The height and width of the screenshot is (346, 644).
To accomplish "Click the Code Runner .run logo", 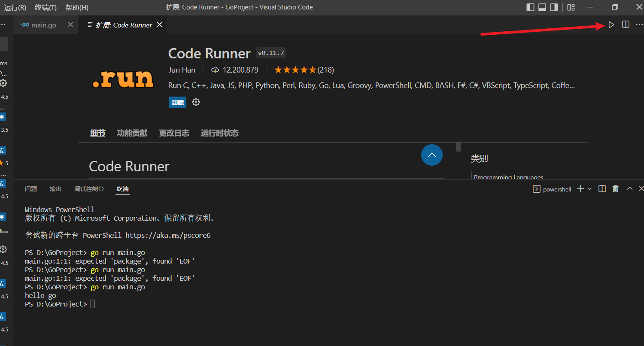I will click(x=123, y=79).
